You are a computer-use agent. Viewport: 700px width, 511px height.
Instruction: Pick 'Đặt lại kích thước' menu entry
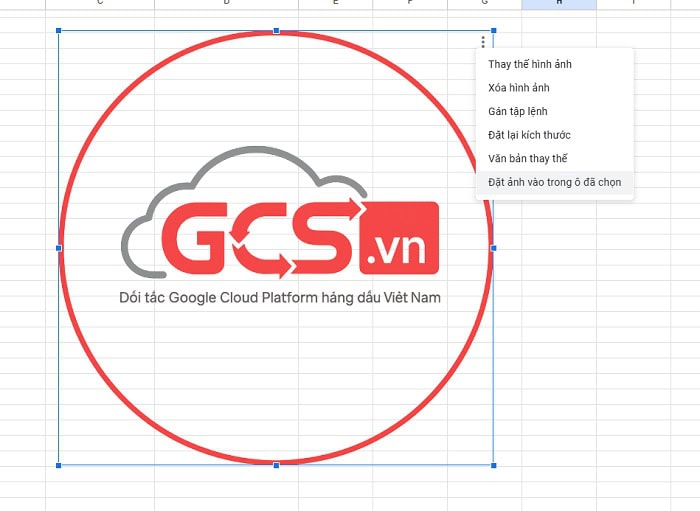click(x=529, y=135)
